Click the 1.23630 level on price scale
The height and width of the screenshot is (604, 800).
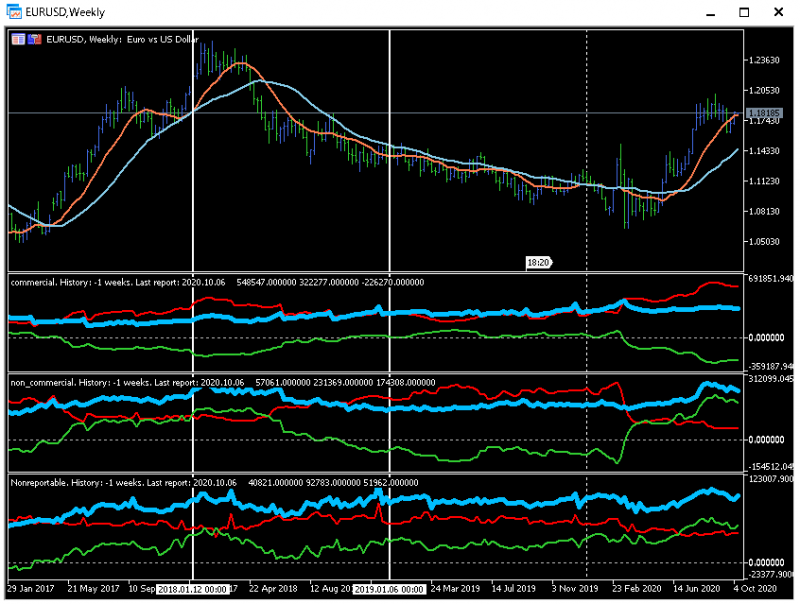click(764, 60)
